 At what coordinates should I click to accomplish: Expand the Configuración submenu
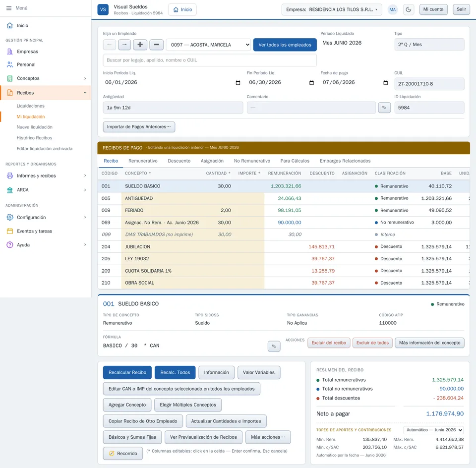click(85, 217)
